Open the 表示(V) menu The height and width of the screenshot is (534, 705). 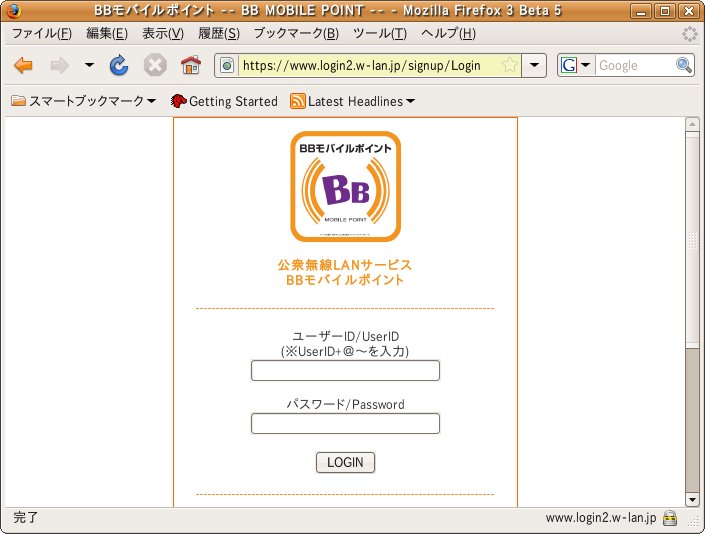coord(163,33)
